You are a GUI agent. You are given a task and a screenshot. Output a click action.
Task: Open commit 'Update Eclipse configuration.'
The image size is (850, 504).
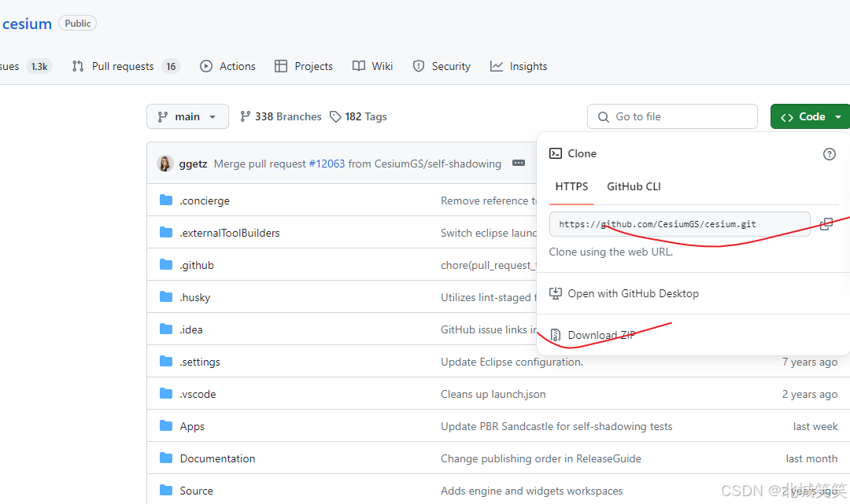(512, 362)
